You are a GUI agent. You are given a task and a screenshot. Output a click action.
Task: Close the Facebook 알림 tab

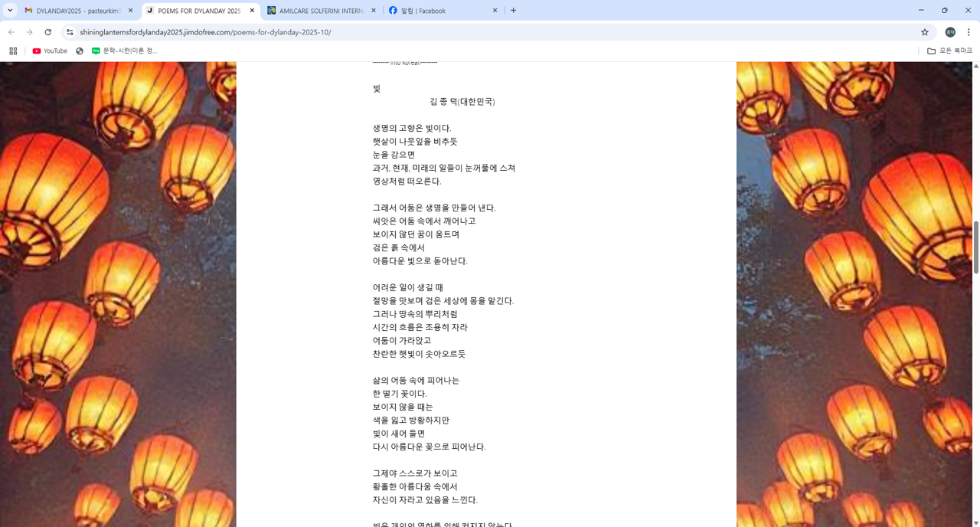(495, 11)
